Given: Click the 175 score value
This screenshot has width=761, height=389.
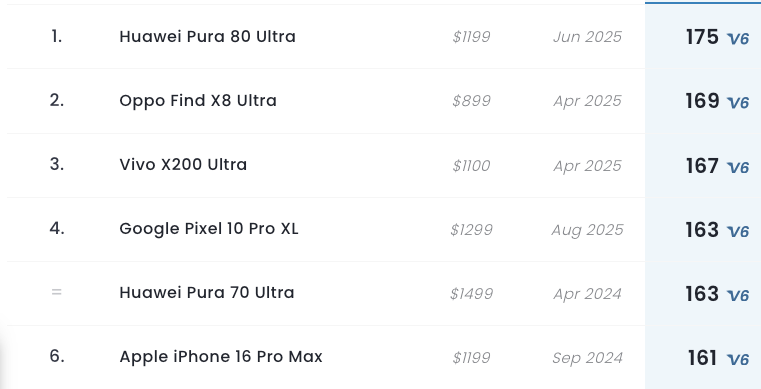Looking at the screenshot, I should [702, 37].
